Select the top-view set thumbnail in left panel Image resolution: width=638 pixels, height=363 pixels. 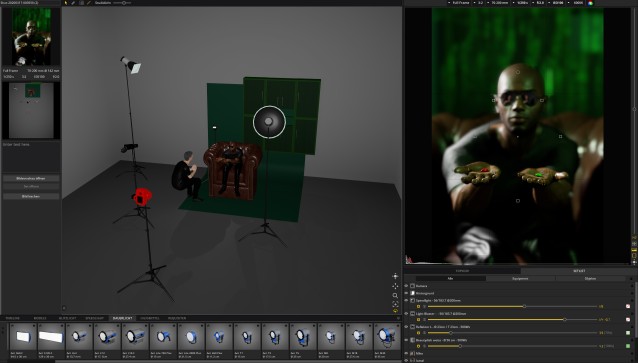tap(31, 111)
